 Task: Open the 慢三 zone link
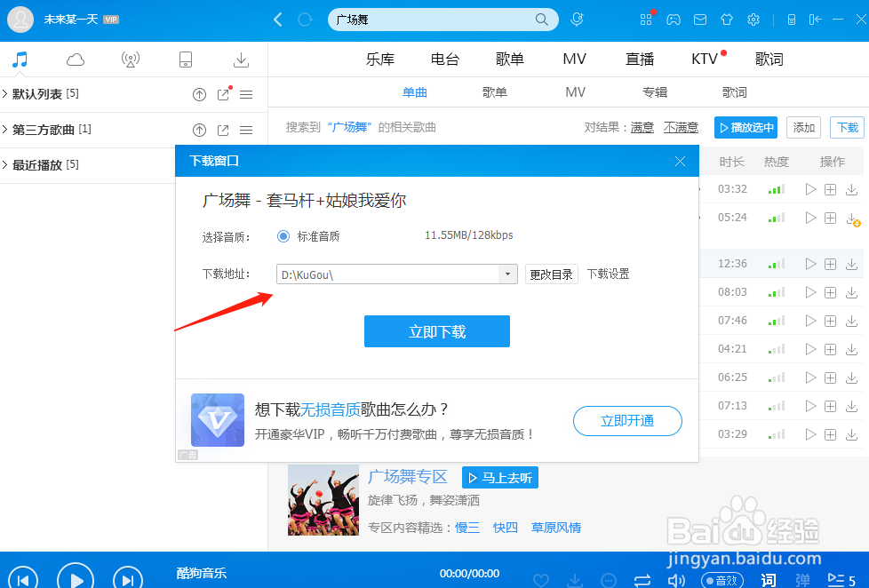pyautogui.click(x=467, y=528)
